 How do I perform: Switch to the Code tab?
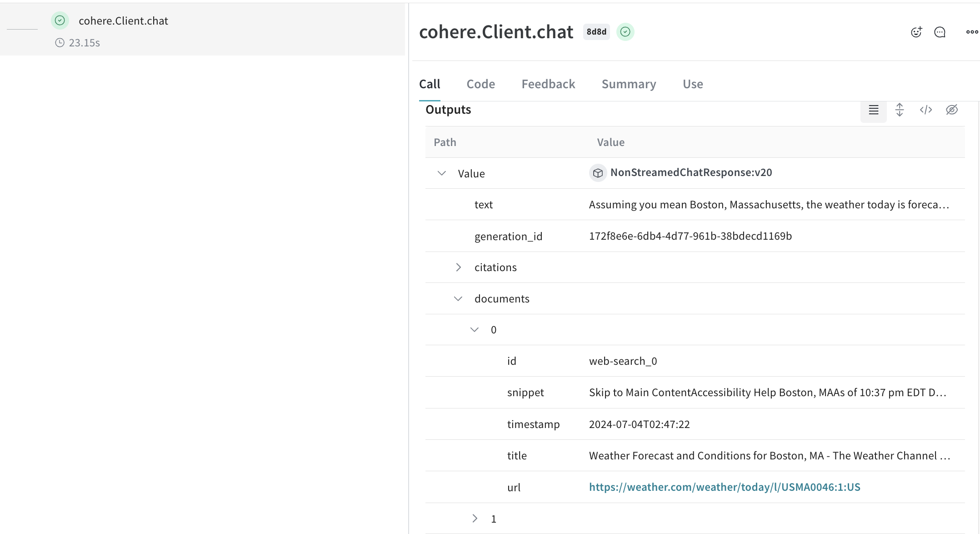click(480, 84)
